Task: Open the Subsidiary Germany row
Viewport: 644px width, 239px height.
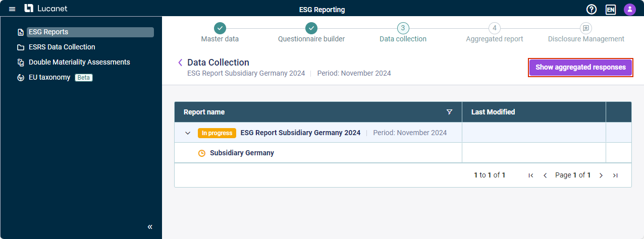Action: [242, 153]
